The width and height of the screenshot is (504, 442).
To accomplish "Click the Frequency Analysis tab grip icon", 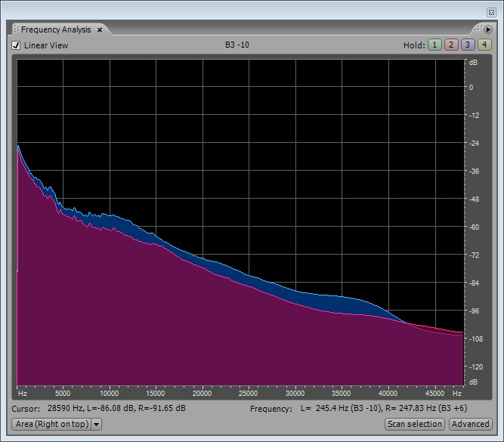I will (17, 29).
